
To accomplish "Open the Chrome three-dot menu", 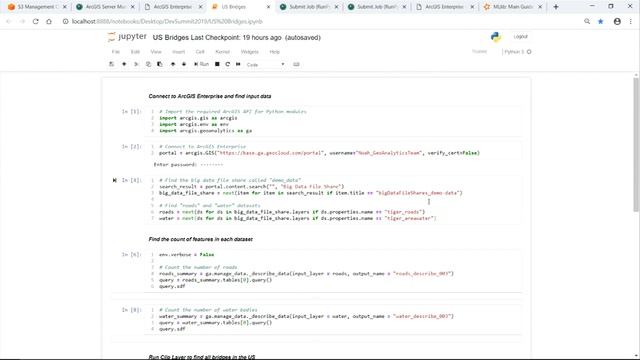I will pos(631,21).
